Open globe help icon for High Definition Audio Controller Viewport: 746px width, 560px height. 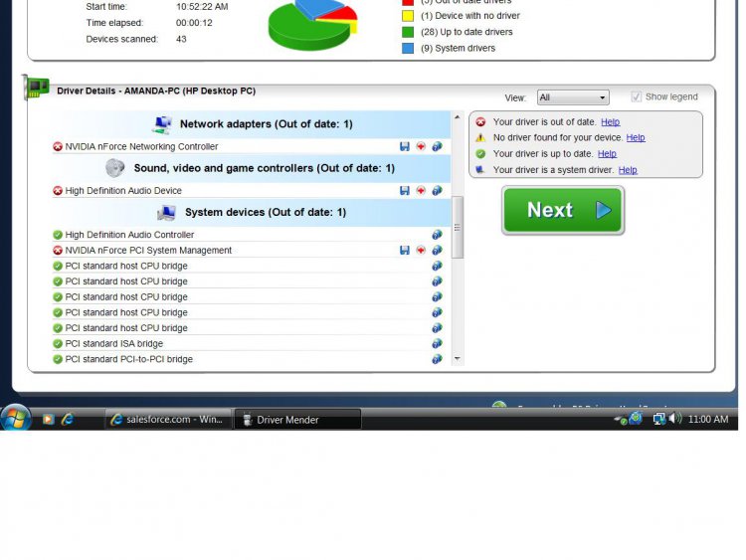pos(437,235)
